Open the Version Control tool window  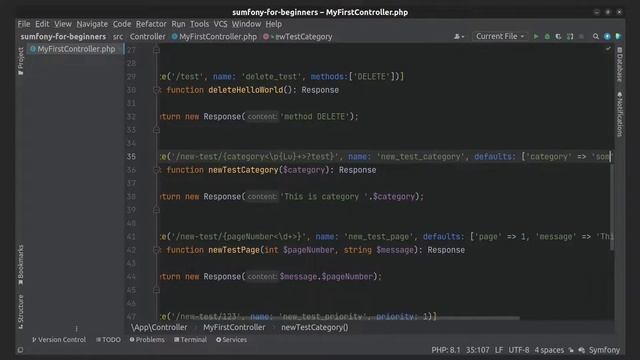[59, 340]
